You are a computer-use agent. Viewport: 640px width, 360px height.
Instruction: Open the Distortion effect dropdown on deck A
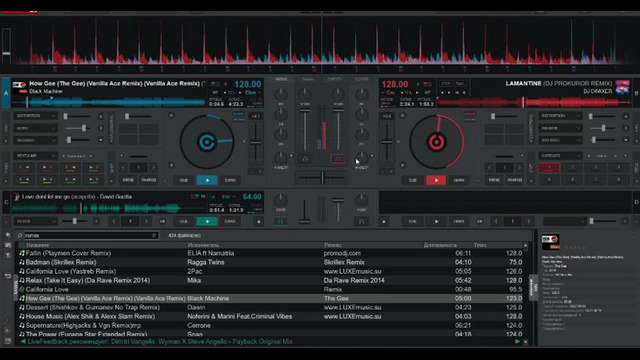pos(36,116)
